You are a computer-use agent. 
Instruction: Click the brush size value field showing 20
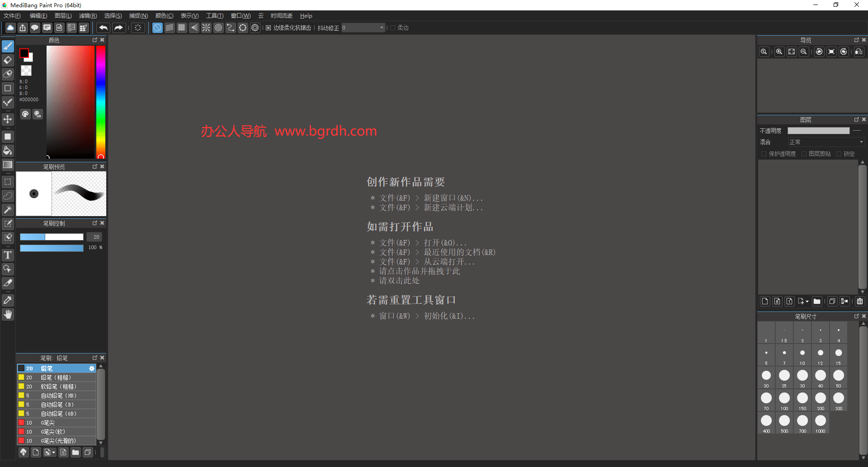[96, 237]
